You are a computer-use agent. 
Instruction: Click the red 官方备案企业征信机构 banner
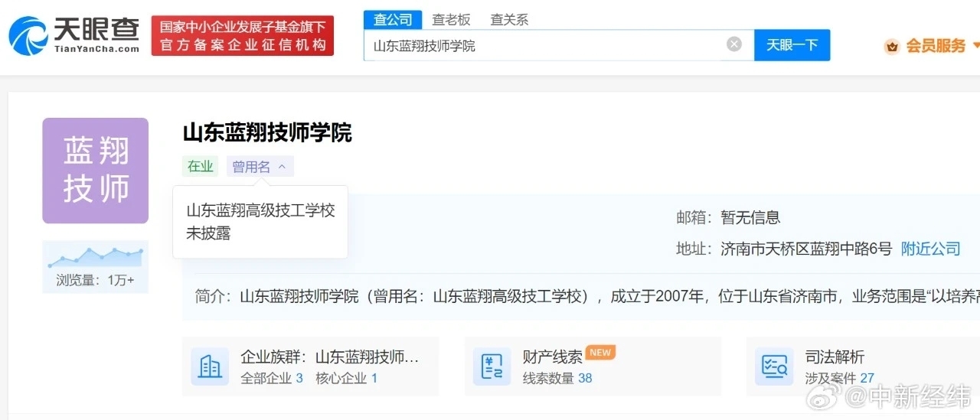point(243,36)
